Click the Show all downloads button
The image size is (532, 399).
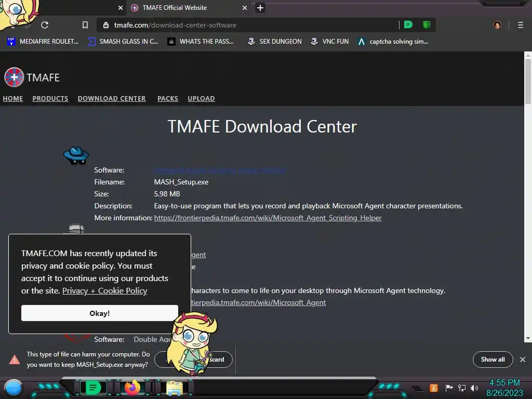tap(493, 360)
